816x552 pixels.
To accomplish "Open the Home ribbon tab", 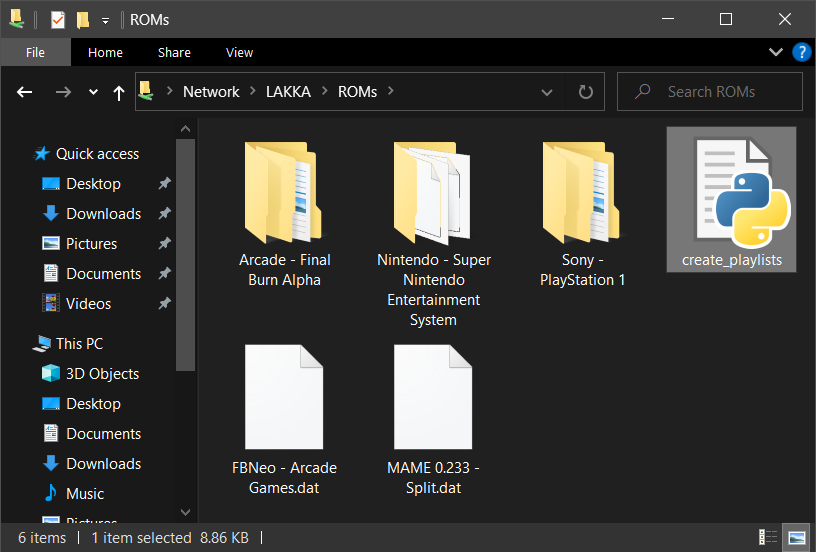I will (x=105, y=53).
